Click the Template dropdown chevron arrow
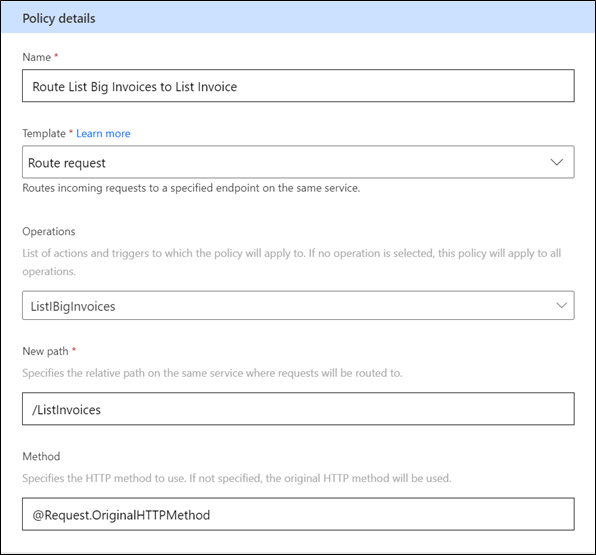 pos(556,162)
